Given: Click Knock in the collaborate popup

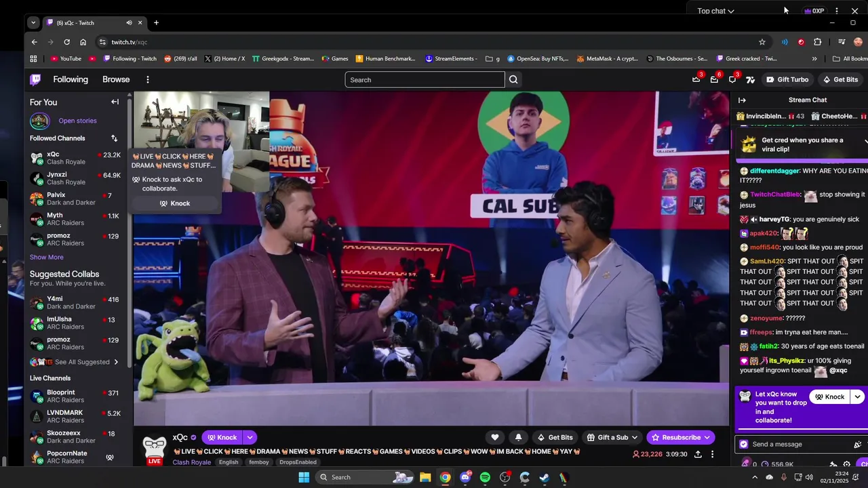Looking at the screenshot, I should (175, 203).
